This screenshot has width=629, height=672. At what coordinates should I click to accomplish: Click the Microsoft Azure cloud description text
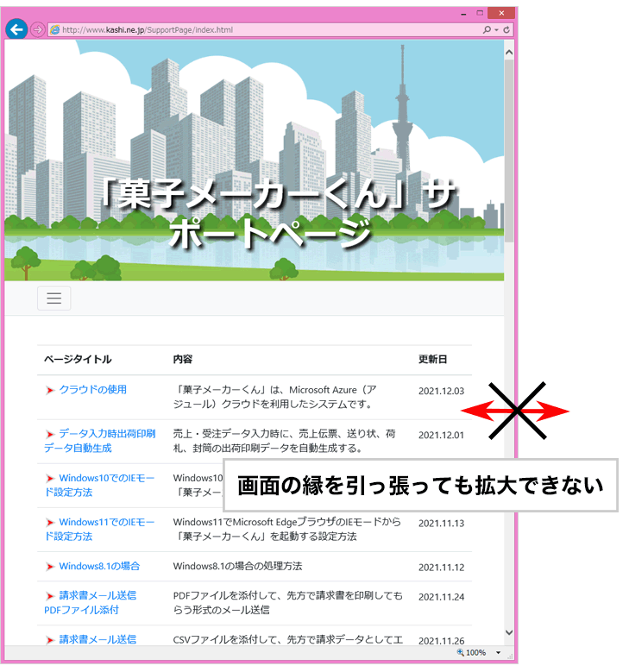click(275, 397)
